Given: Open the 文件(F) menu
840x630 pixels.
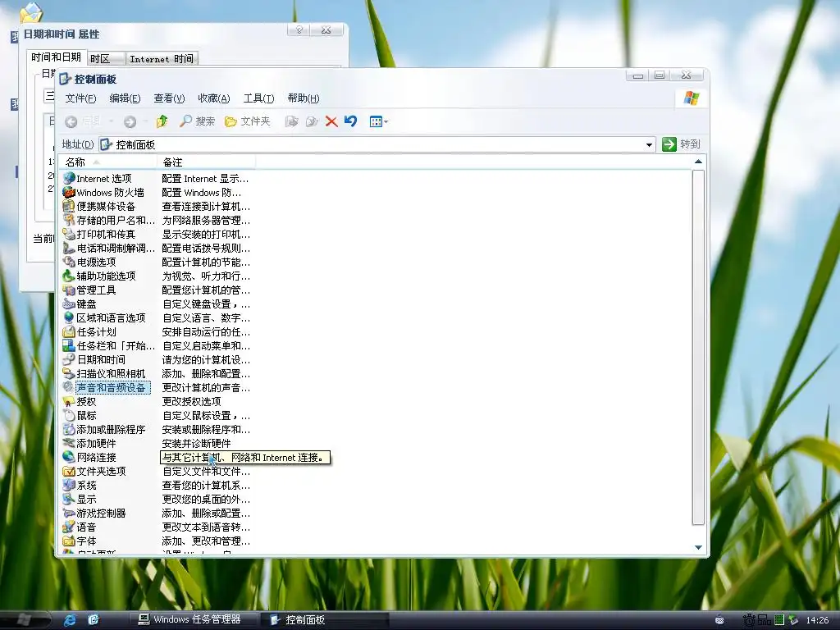Looking at the screenshot, I should [x=80, y=98].
